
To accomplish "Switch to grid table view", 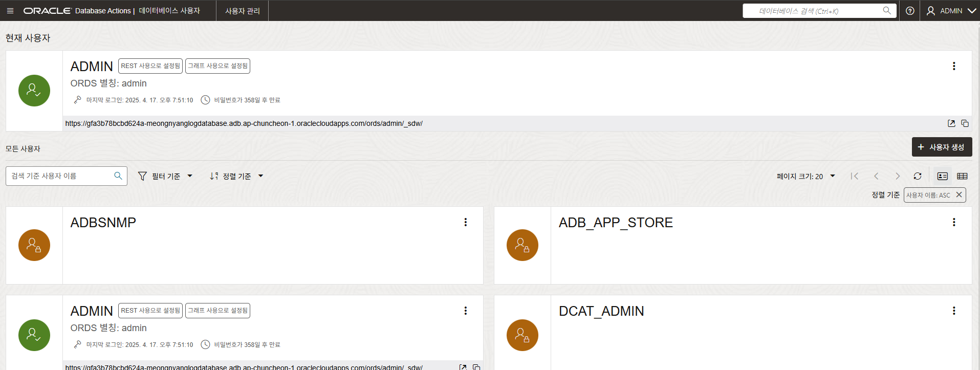I will click(962, 176).
